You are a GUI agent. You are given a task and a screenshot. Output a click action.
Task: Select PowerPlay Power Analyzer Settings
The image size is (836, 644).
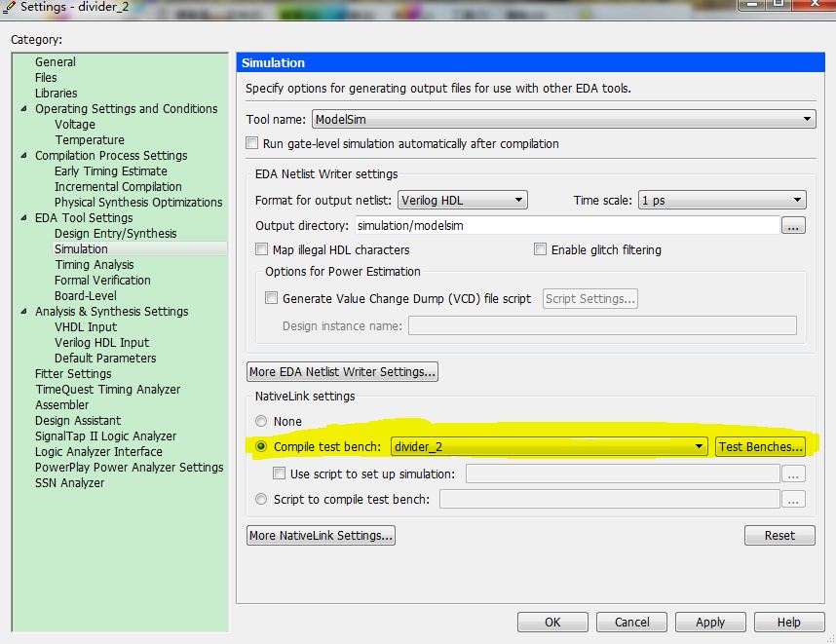(129, 467)
